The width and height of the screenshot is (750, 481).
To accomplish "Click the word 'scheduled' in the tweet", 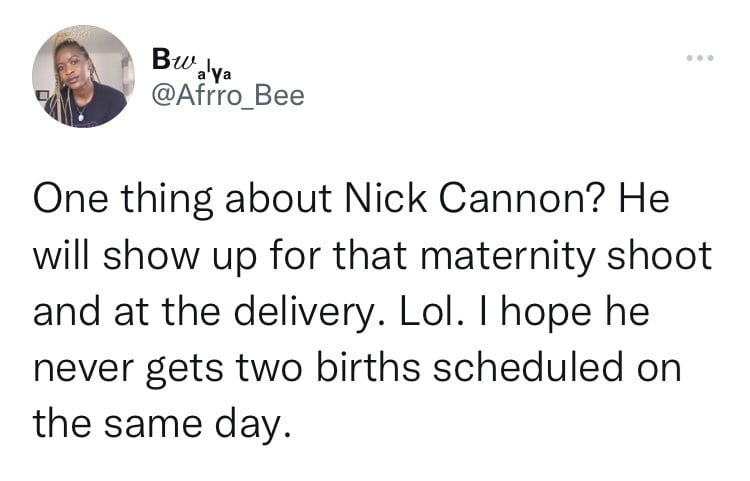I will pyautogui.click(x=529, y=368).
